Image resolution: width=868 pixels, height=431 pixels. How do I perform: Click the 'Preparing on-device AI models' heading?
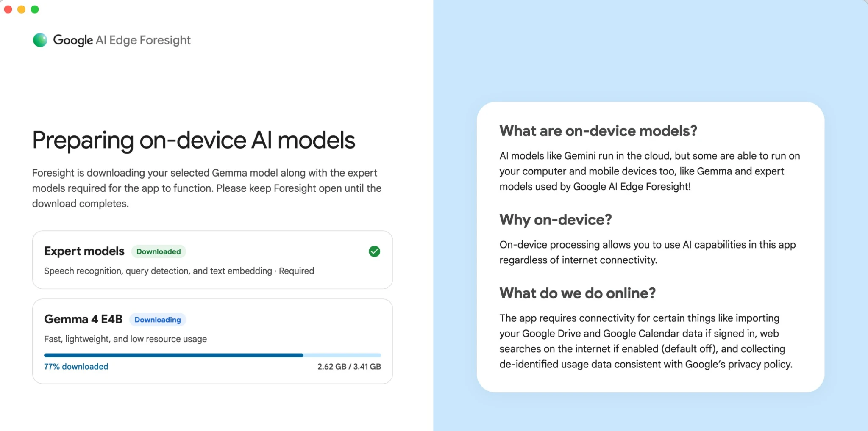coord(194,140)
